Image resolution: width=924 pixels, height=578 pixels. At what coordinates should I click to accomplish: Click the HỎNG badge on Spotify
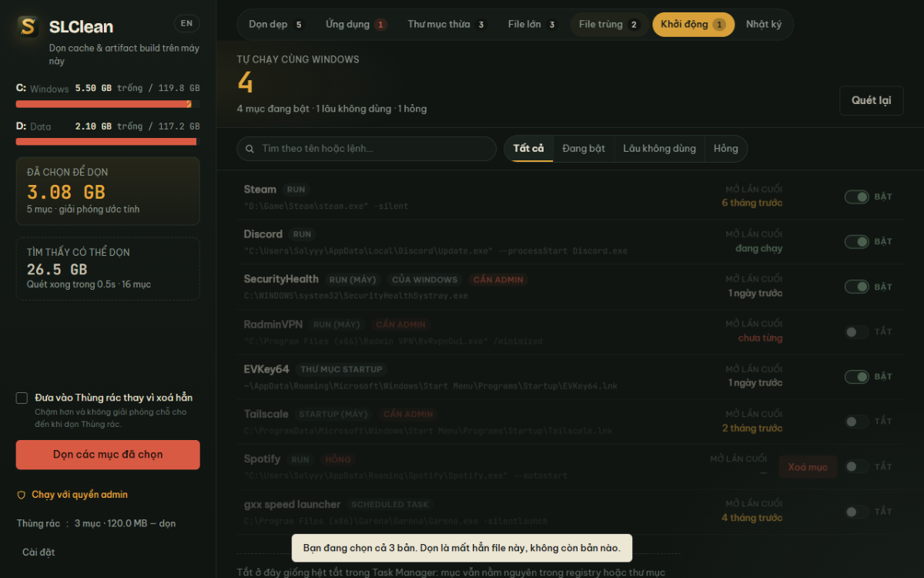pyautogui.click(x=337, y=459)
